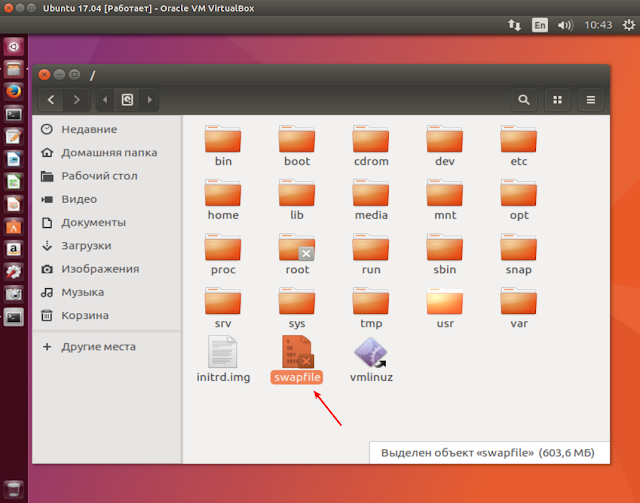
Task: Open Изображения in sidebar
Action: coord(107,269)
